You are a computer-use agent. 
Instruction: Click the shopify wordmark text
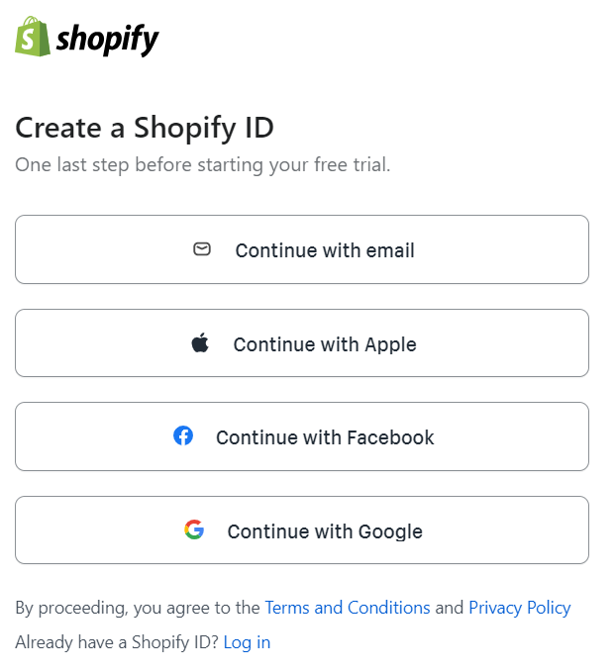click(x=108, y=40)
